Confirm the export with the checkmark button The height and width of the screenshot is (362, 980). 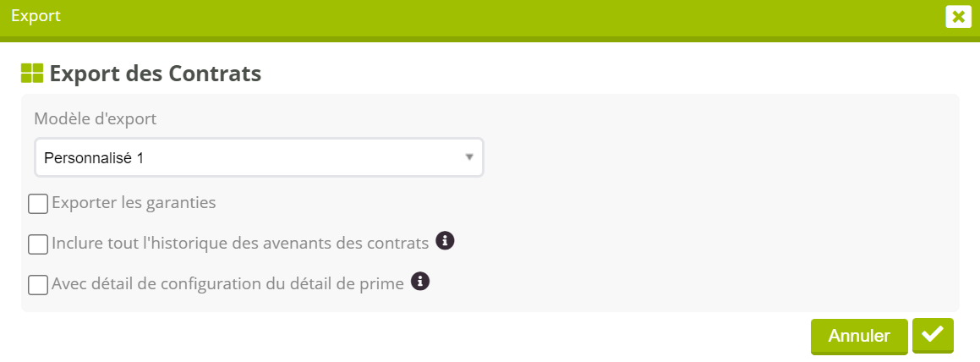click(x=933, y=335)
